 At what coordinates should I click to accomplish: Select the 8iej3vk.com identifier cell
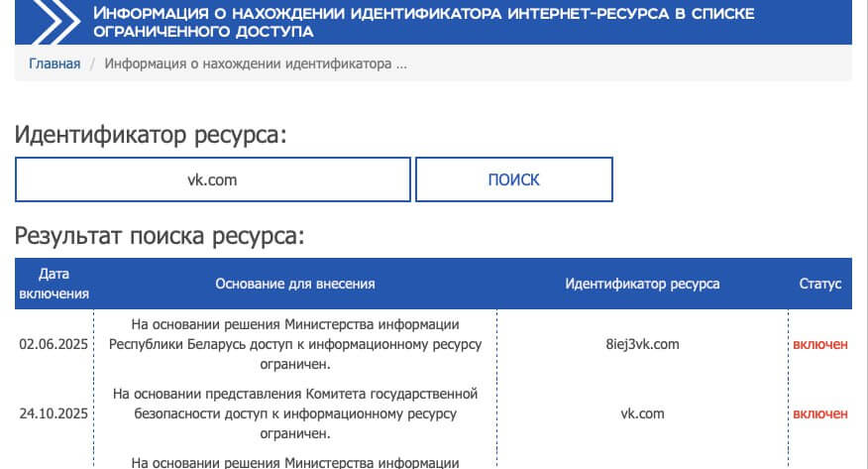tap(642, 344)
